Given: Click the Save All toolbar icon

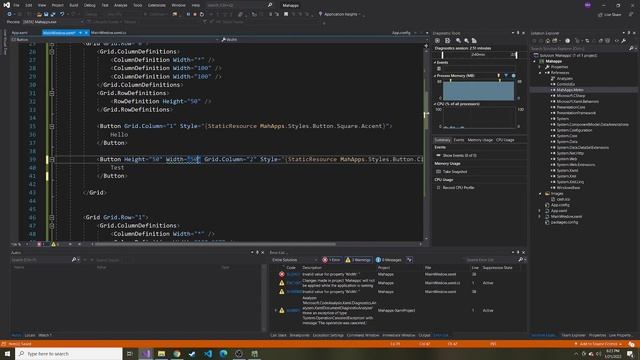Looking at the screenshot, I should [x=53, y=14].
